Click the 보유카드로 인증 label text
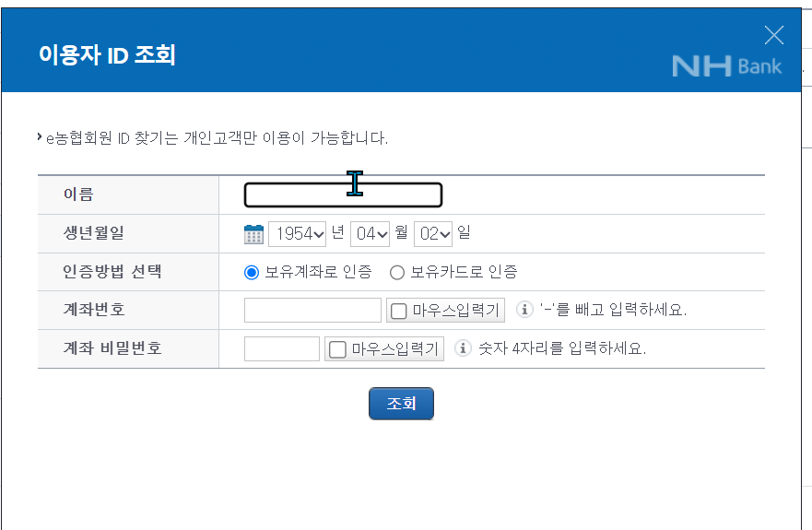Screen dimensions: 812x530 click(464, 272)
